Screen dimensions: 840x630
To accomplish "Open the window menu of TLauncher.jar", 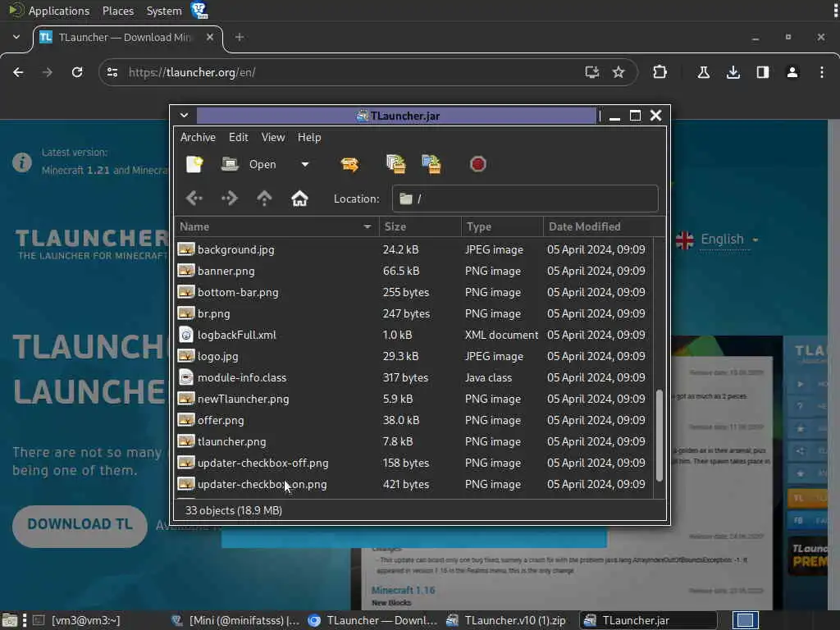I will tap(184, 115).
